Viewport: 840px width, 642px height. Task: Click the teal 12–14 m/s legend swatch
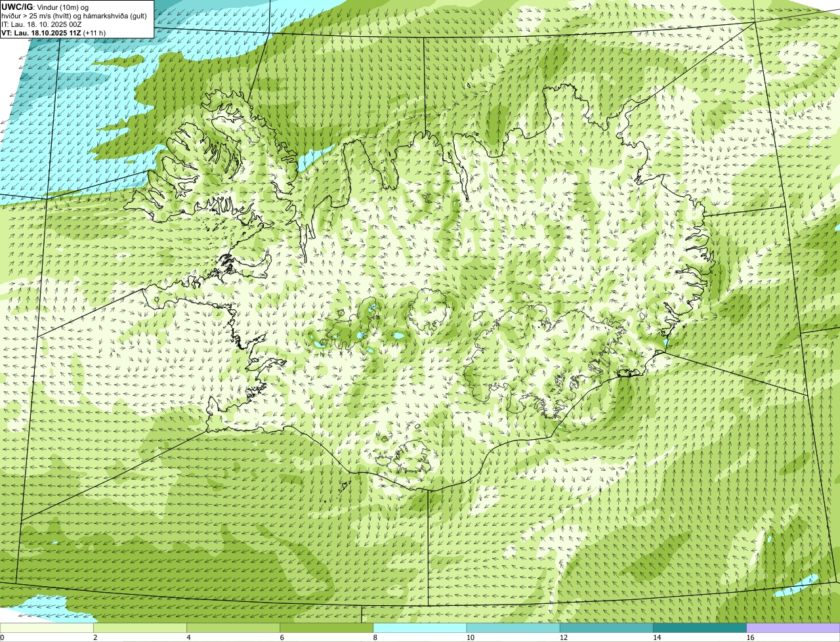(x=606, y=628)
